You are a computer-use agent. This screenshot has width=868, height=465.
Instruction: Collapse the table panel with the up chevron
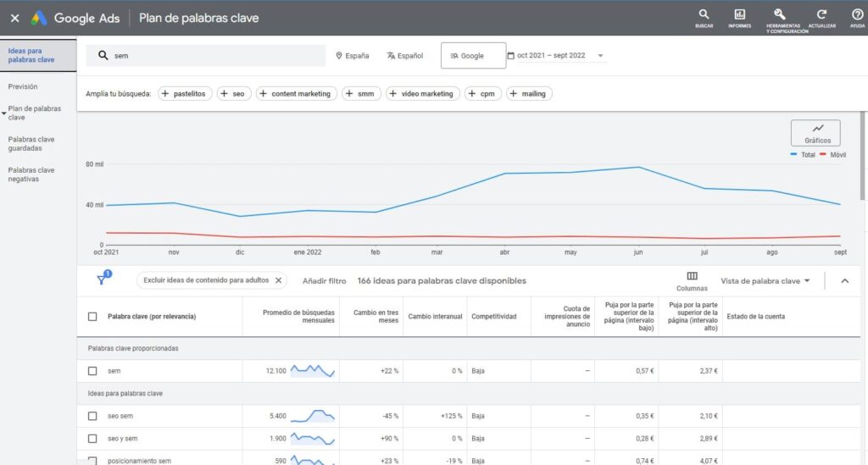click(845, 281)
